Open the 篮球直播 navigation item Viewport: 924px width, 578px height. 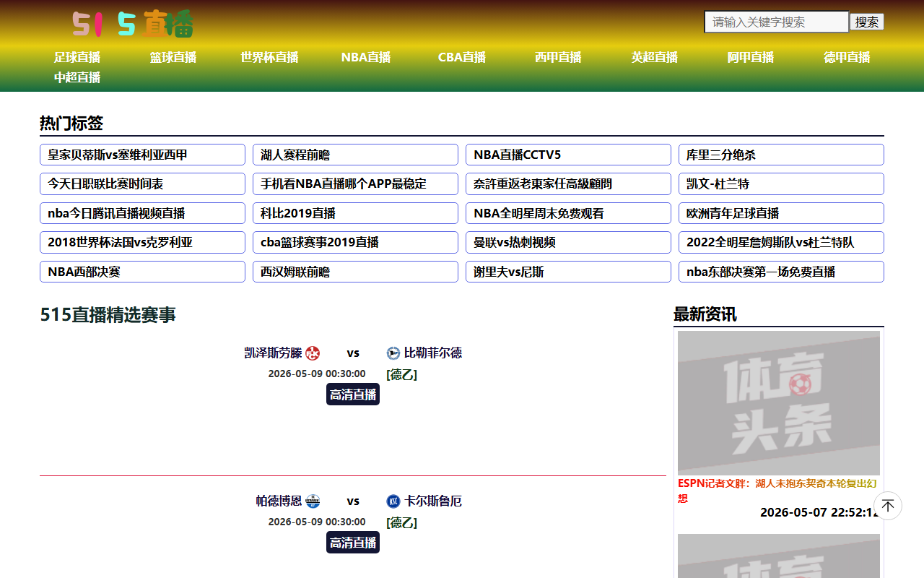coord(173,57)
